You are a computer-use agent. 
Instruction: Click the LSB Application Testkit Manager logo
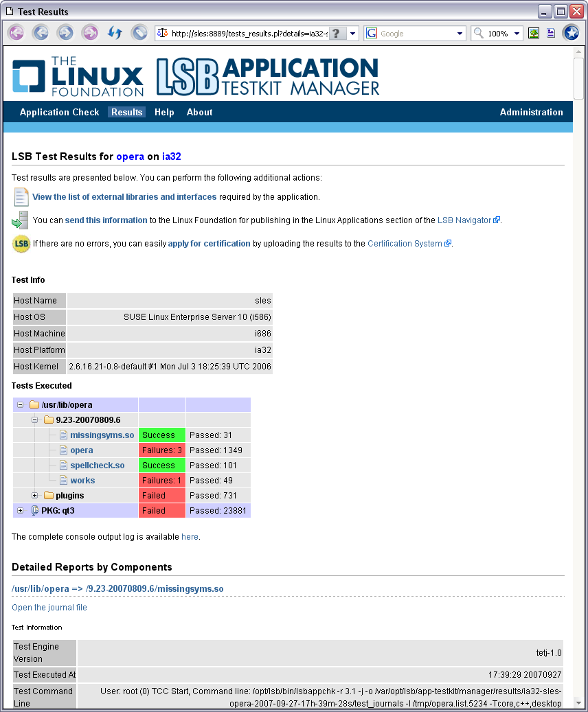[268, 76]
